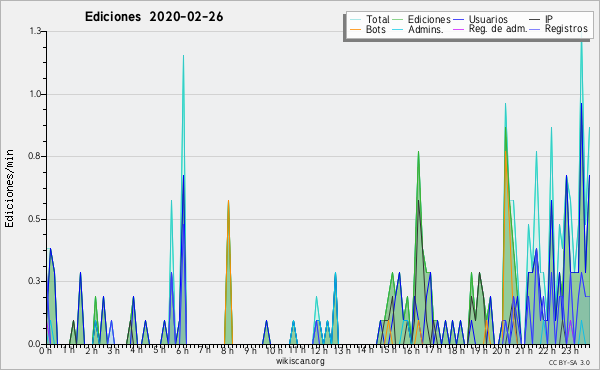Viewport: 600px width, 370px height.
Task: Click the turquoise line swatch beside Total
Action: point(355,20)
